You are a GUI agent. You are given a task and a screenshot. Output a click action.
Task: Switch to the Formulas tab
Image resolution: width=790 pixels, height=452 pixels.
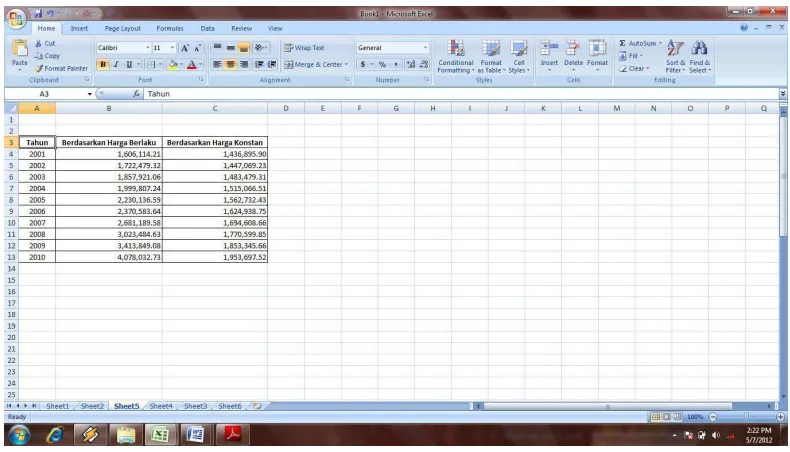tap(170, 29)
